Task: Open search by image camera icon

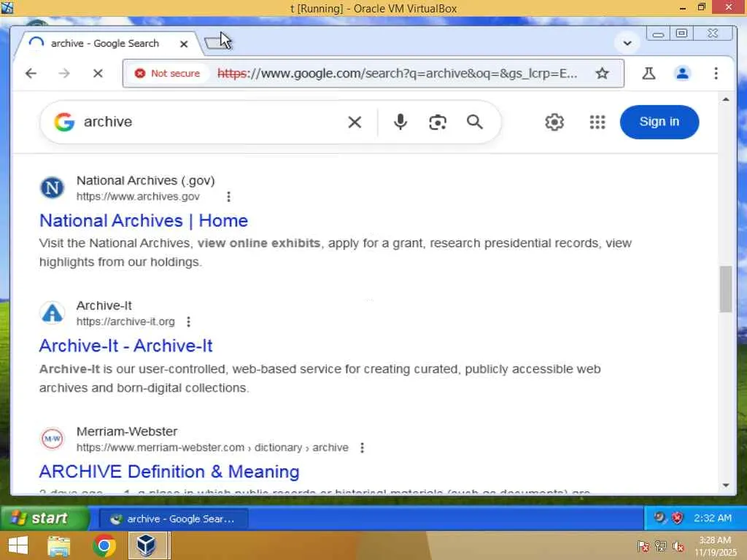Action: click(x=438, y=122)
